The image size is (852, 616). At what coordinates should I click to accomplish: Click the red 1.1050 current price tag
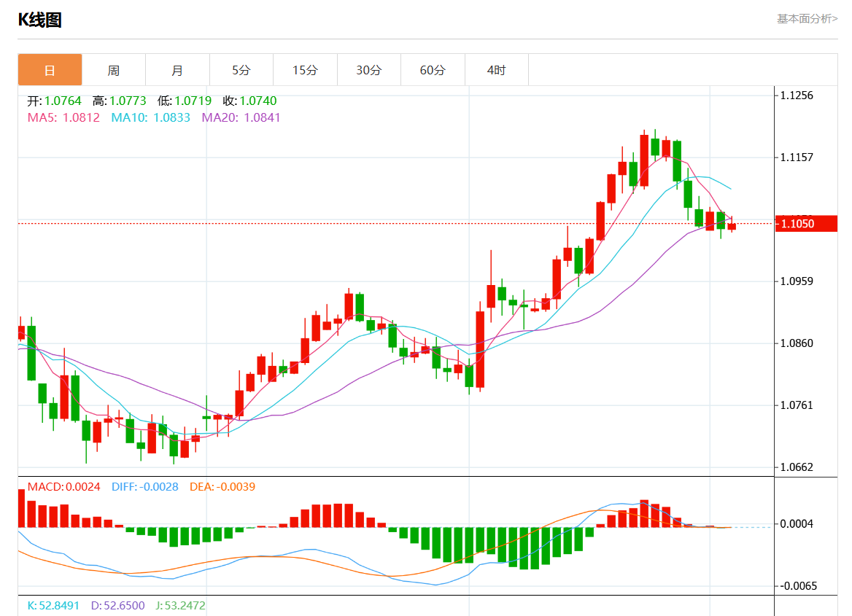tap(806, 224)
